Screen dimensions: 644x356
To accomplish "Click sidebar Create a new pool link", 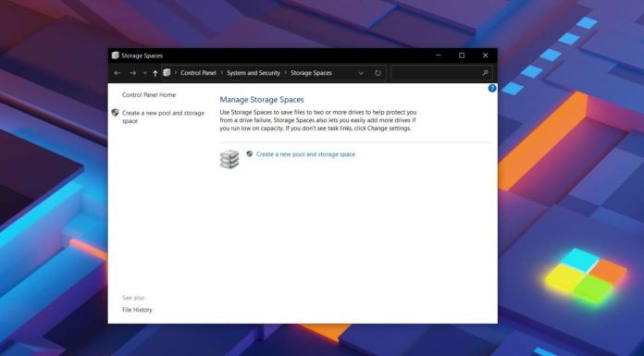I will point(163,117).
